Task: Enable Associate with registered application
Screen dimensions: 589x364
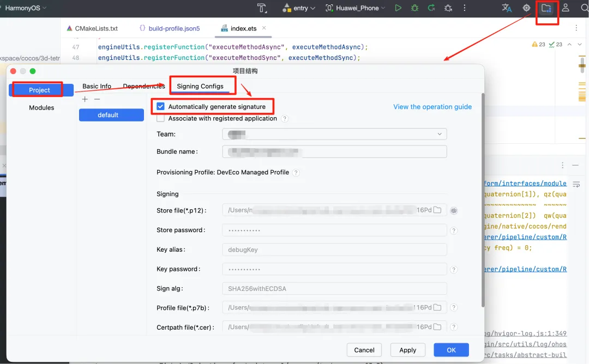Action: click(160, 119)
